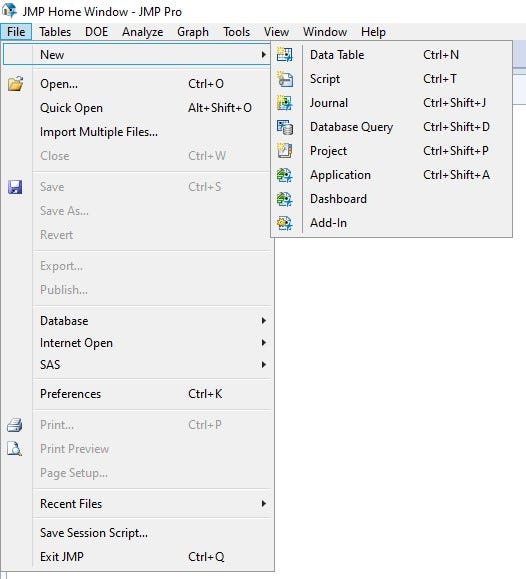Click the Add-In gear icon

pyautogui.click(x=285, y=223)
